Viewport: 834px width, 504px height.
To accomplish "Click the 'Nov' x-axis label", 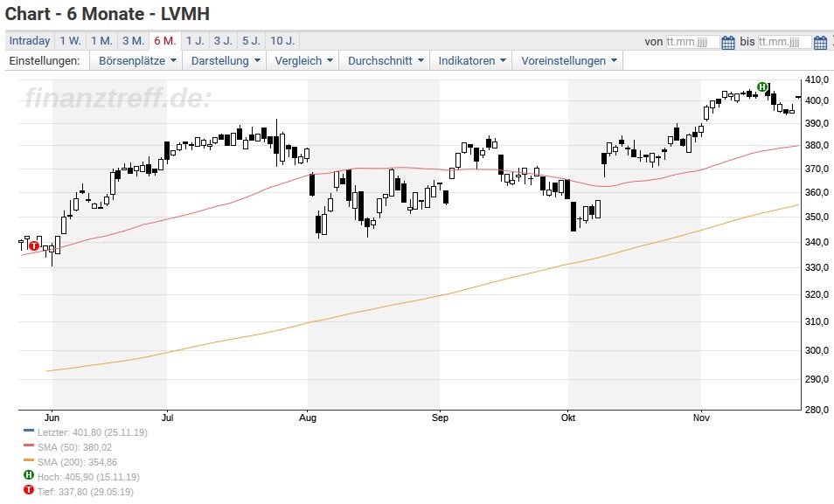I will [x=702, y=418].
